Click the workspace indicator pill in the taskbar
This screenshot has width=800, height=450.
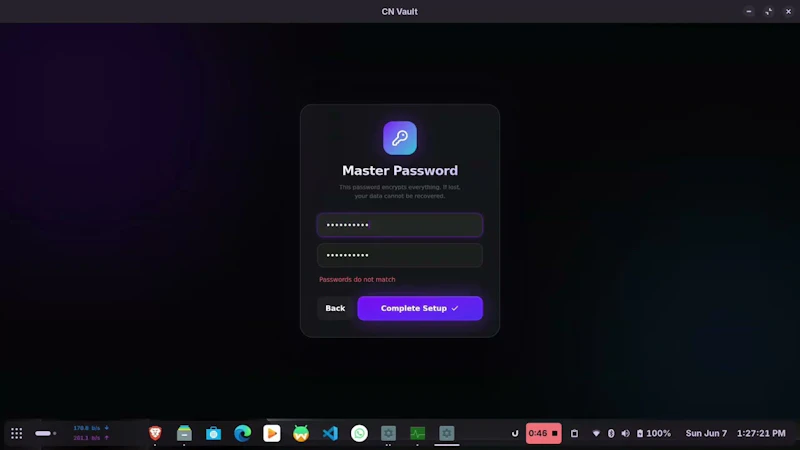click(x=45, y=433)
